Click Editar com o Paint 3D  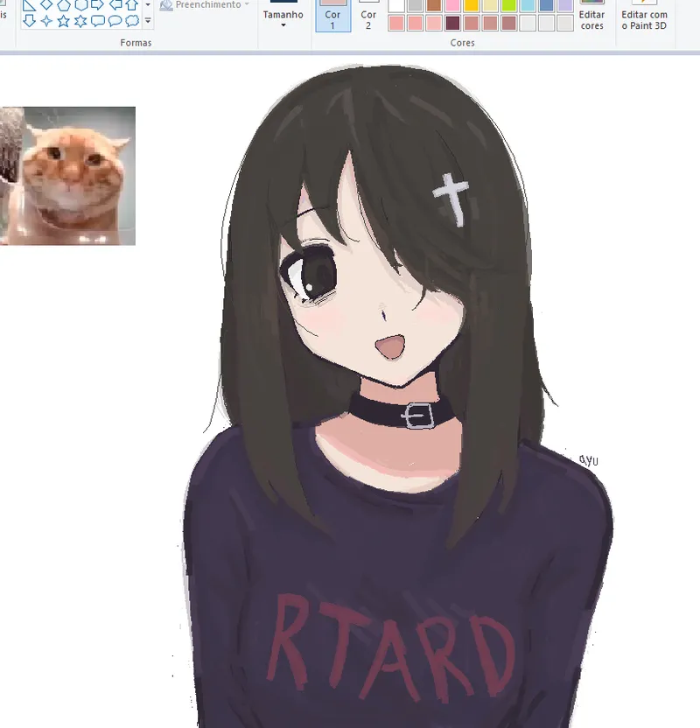(644, 16)
